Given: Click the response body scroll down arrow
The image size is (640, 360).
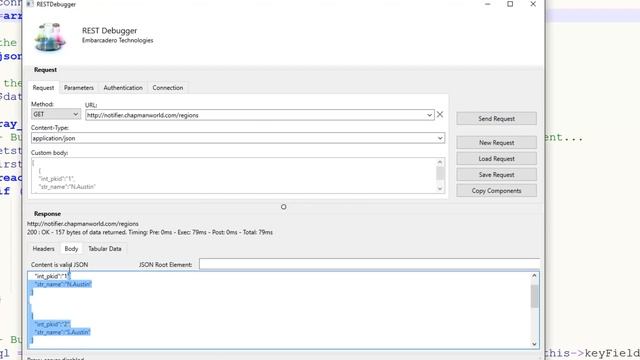Looking at the screenshot, I should [x=534, y=344].
